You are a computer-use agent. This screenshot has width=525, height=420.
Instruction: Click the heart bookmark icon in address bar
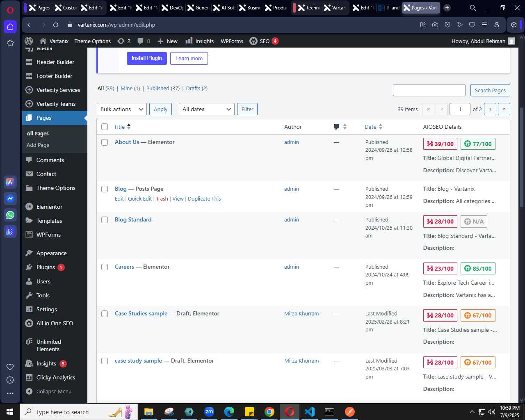pyautogui.click(x=472, y=25)
